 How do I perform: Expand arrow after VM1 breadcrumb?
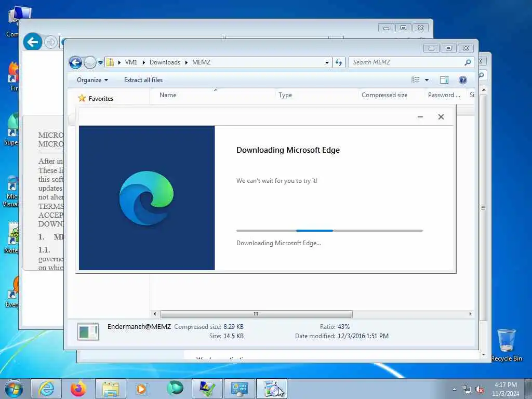click(143, 62)
